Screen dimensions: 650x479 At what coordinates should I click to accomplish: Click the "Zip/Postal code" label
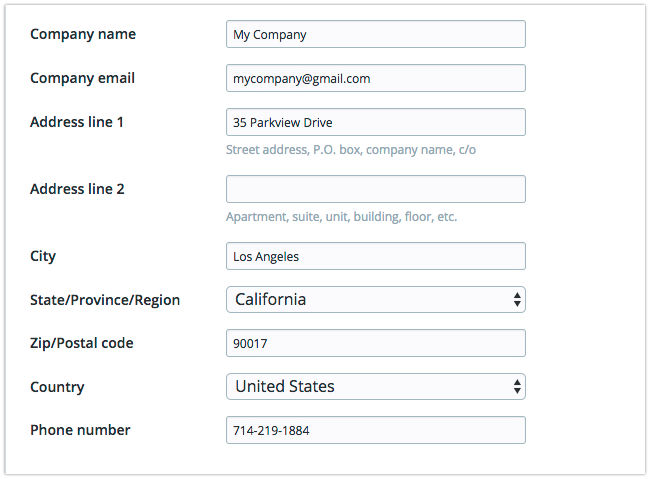click(82, 343)
